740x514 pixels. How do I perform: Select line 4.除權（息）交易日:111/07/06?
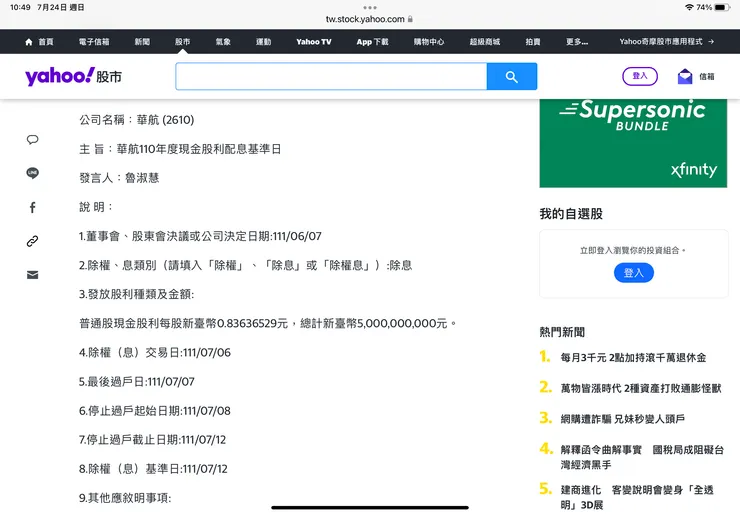pyautogui.click(x=155, y=353)
